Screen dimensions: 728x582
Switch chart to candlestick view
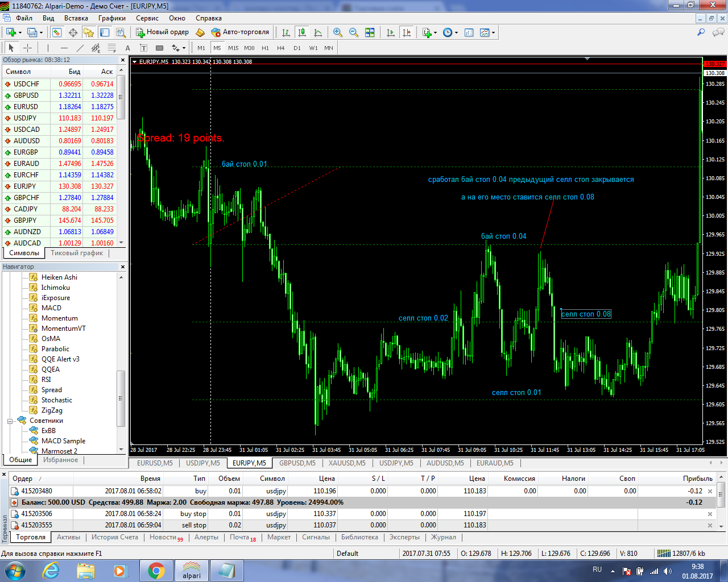302,32
